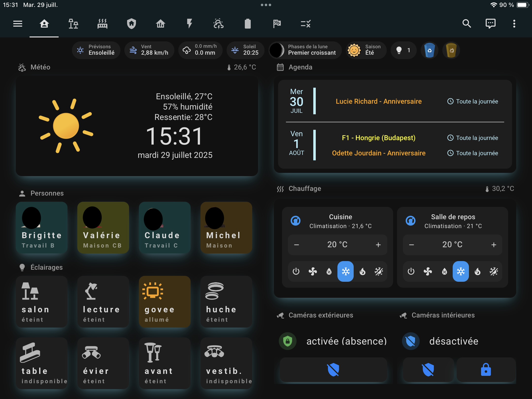
Task: Toggle the govee light tile
Action: click(165, 301)
